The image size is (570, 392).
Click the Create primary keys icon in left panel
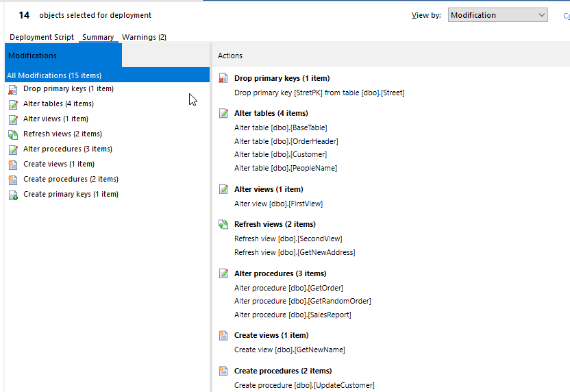(x=12, y=195)
